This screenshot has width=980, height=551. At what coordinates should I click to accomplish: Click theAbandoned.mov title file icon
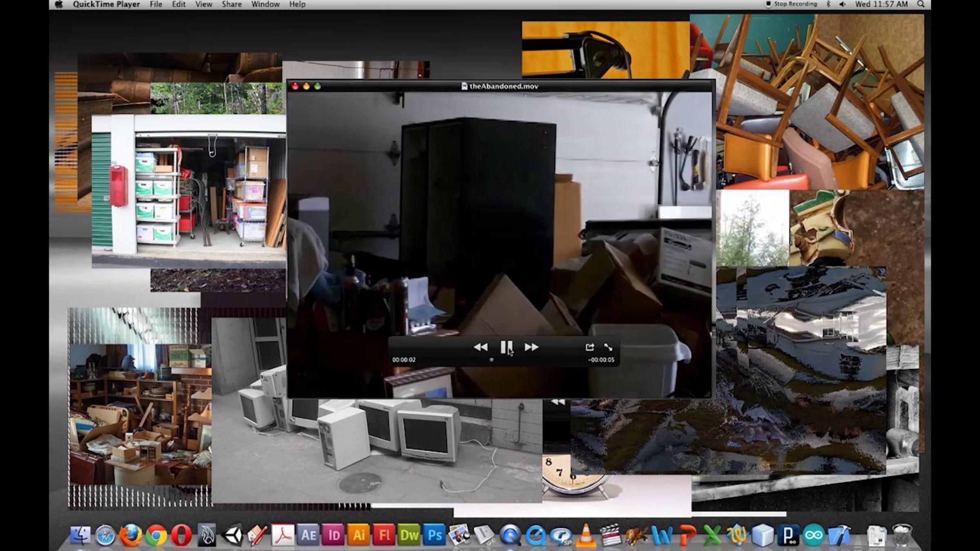point(464,86)
